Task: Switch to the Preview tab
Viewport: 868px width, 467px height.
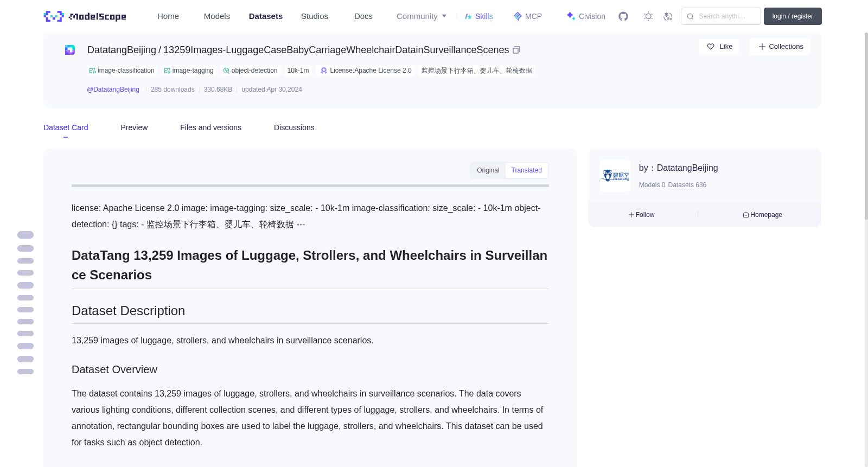Action: tap(134, 127)
